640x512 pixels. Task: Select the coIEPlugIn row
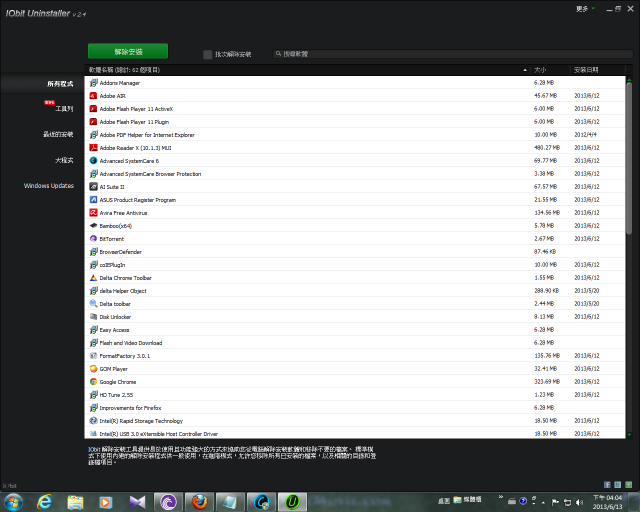click(355, 265)
